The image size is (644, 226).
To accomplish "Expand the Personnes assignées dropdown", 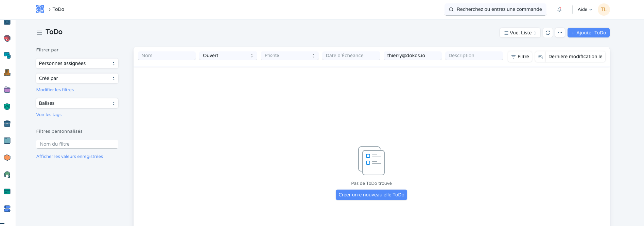I will (x=77, y=64).
